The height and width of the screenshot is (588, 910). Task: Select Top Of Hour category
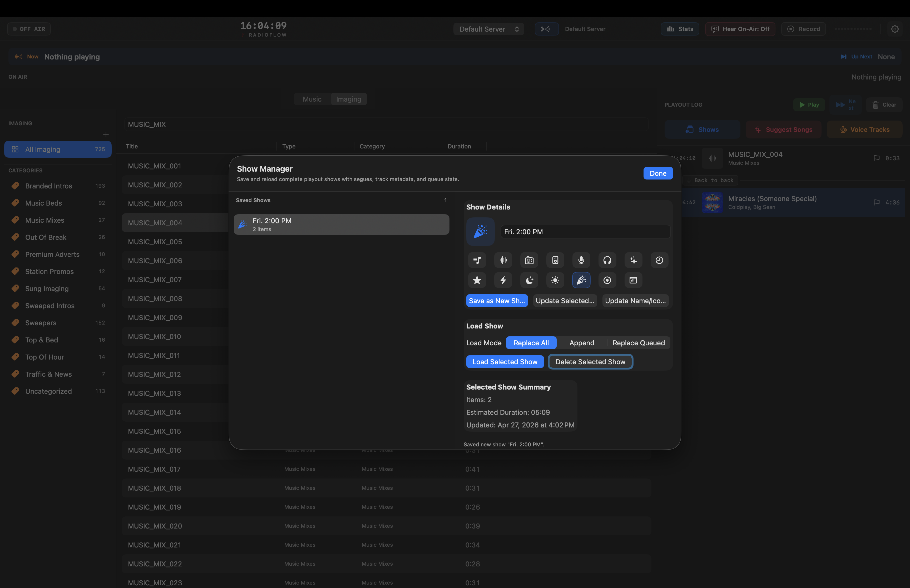[x=58, y=357]
